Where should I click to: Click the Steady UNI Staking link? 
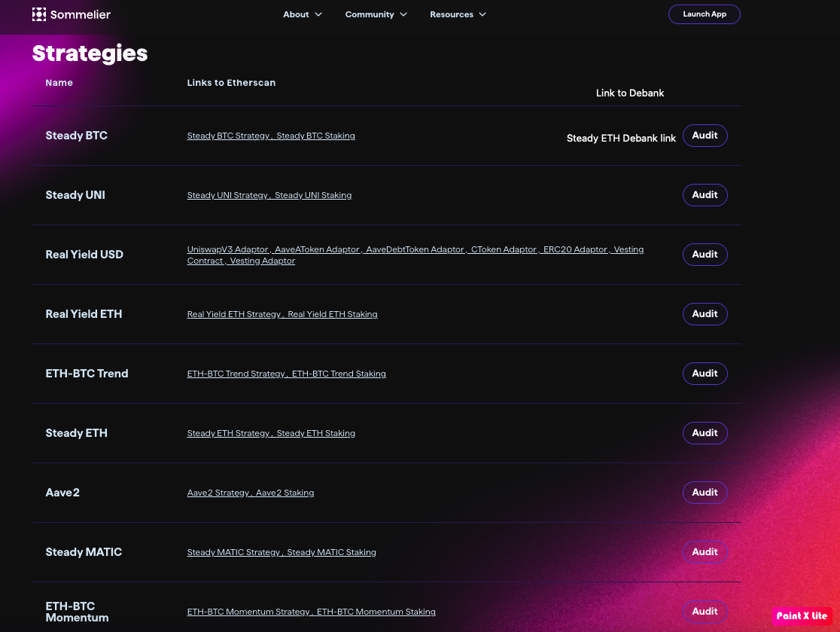(x=313, y=195)
